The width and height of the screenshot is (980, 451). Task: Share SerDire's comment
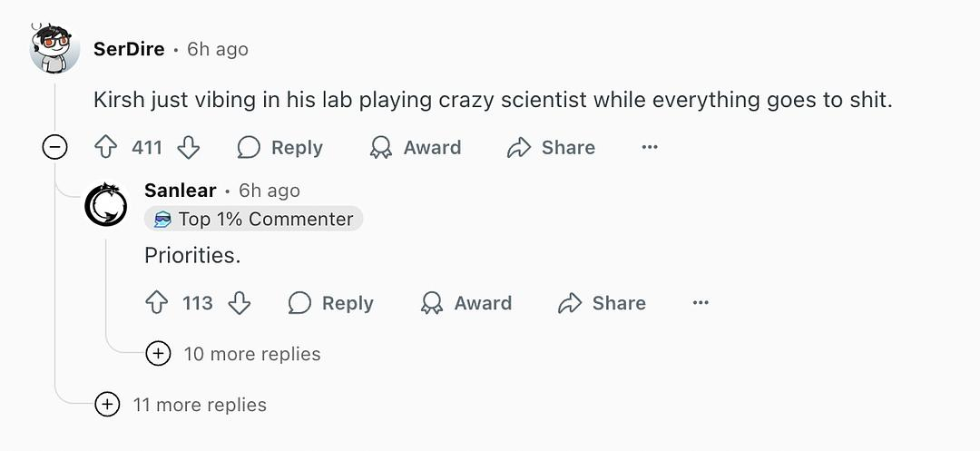click(551, 148)
